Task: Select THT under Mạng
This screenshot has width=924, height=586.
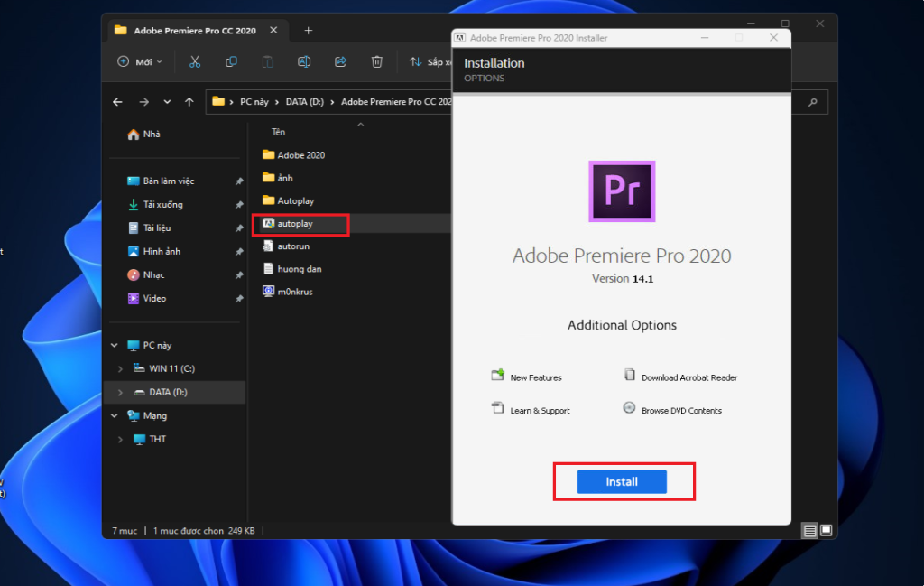Action: pos(150,439)
